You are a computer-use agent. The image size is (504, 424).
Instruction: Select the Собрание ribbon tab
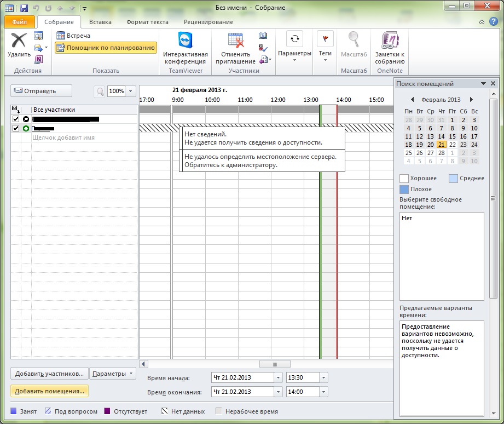(x=59, y=22)
